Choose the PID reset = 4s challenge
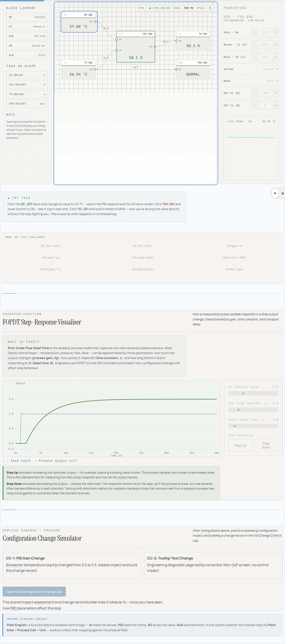 click(50, 258)
